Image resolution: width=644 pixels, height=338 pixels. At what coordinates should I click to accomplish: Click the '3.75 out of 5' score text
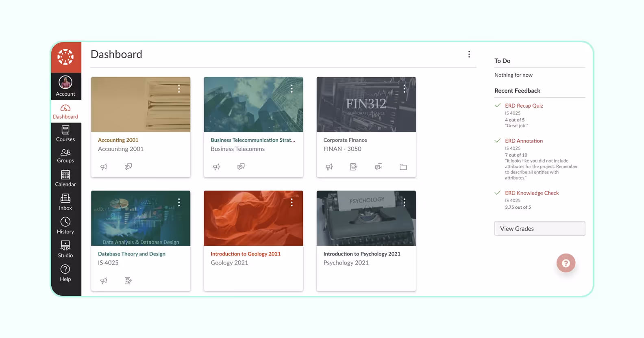click(518, 207)
